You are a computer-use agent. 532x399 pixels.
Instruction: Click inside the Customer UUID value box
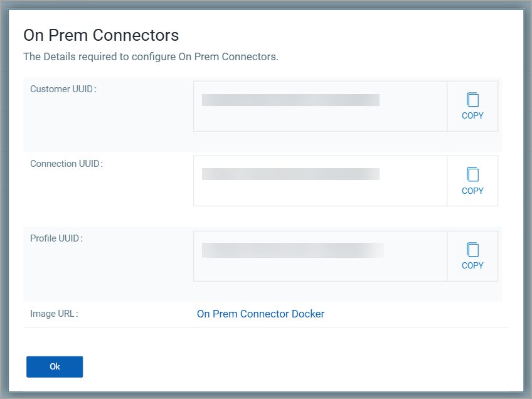click(320, 118)
